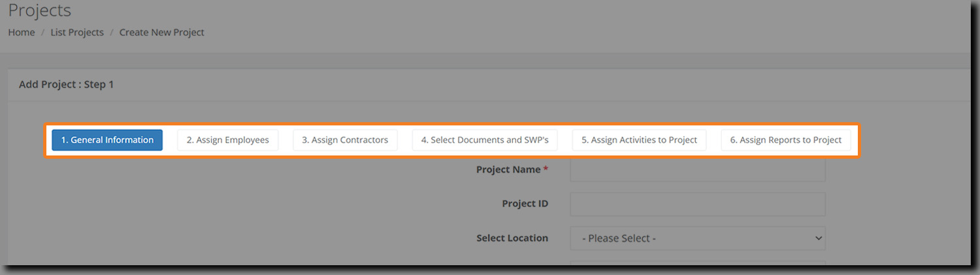Image resolution: width=980 pixels, height=275 pixels.
Task: Click the Add Project : Step 1 panel header
Action: 67,85
